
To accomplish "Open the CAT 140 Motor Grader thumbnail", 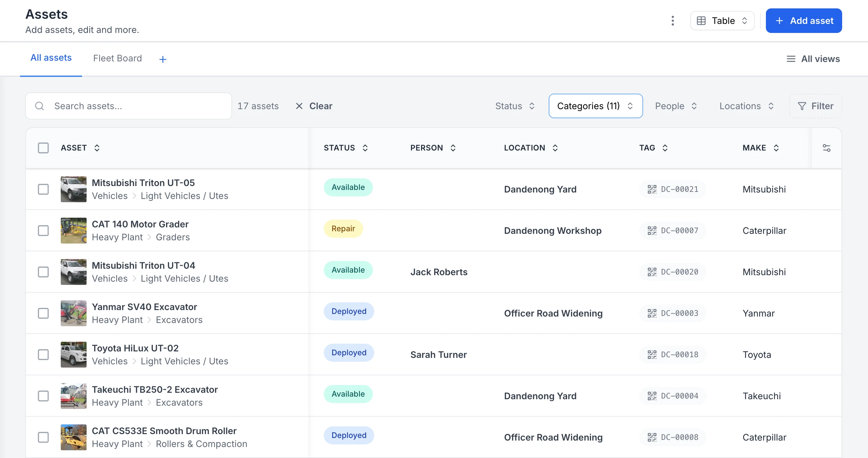I will [x=73, y=231].
